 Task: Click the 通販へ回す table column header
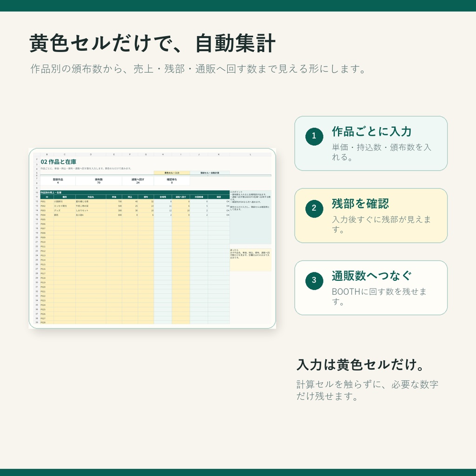click(x=181, y=197)
